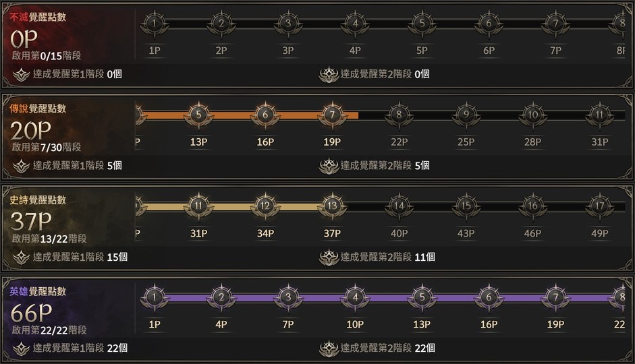The width and height of the screenshot is (635, 364).
Task: Select stage 13 node in the 史詩 row
Action: tap(331, 206)
